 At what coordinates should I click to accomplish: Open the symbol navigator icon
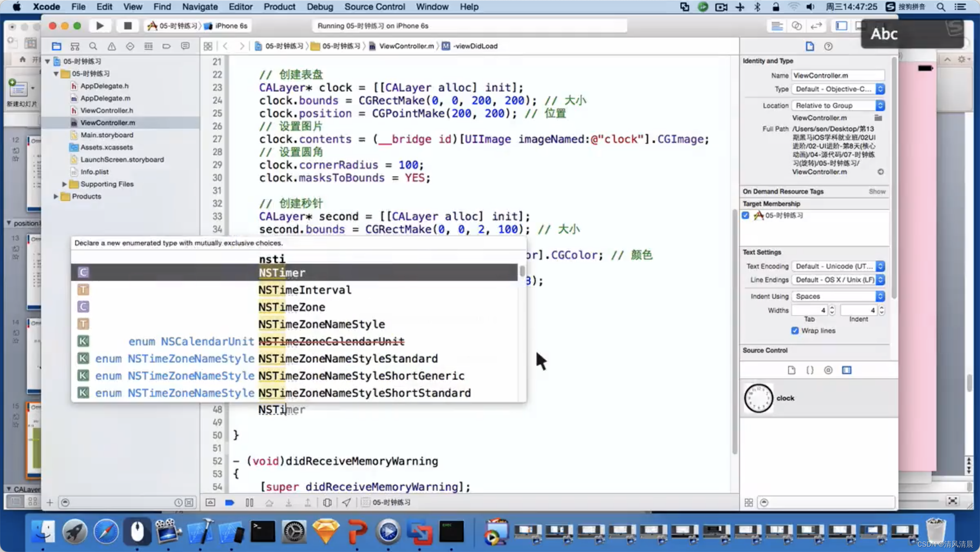(x=75, y=46)
